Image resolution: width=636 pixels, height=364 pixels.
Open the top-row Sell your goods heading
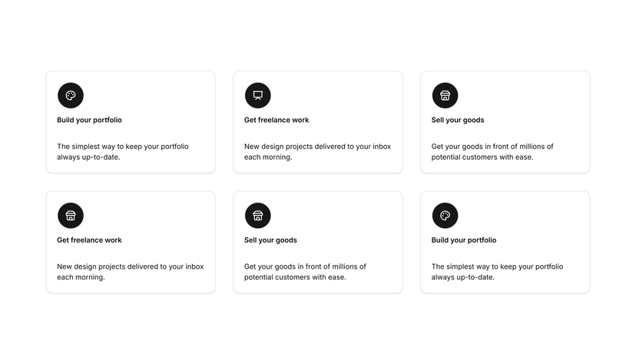point(458,120)
